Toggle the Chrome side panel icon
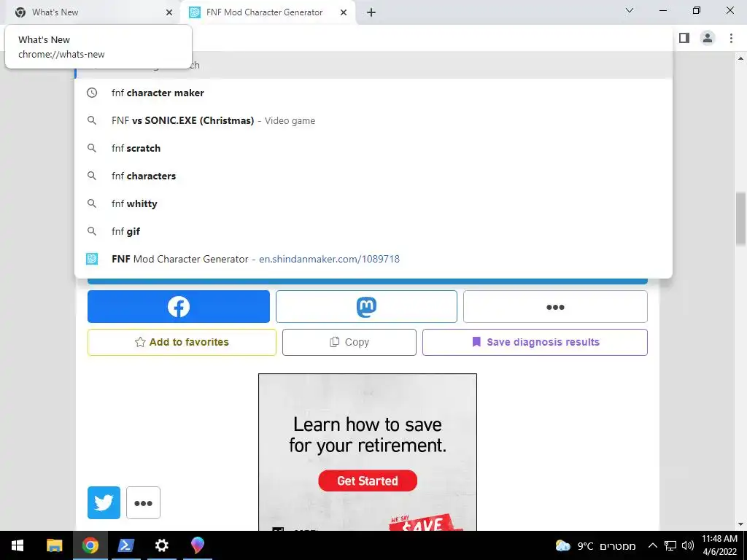Screen dimensions: 747x560 (684, 38)
